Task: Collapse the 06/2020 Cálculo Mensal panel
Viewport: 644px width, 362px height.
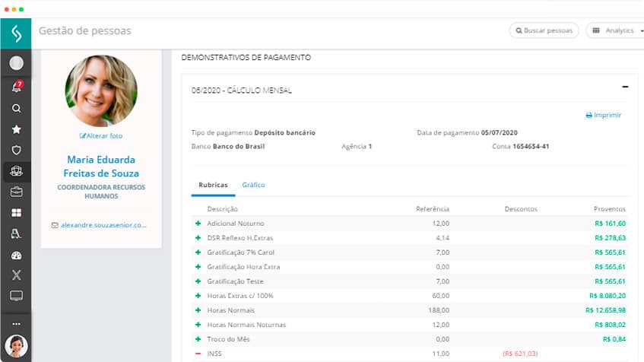Action: [x=624, y=87]
